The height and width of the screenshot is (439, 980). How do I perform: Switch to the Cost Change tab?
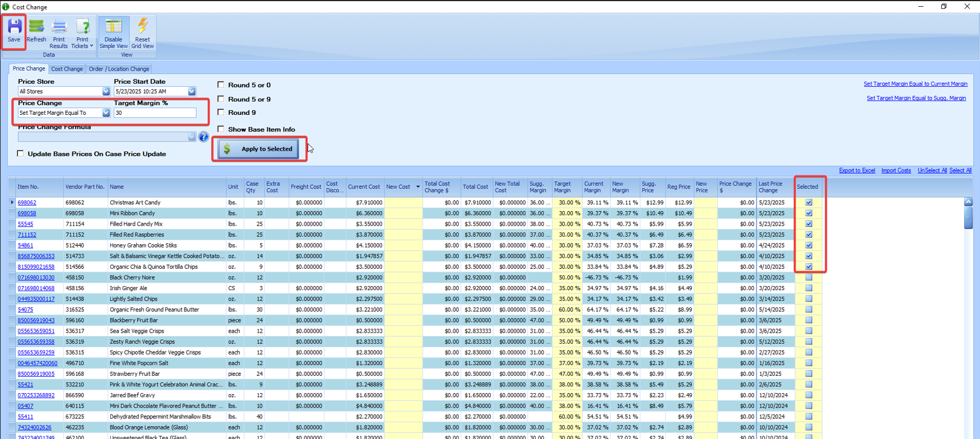[67, 69]
